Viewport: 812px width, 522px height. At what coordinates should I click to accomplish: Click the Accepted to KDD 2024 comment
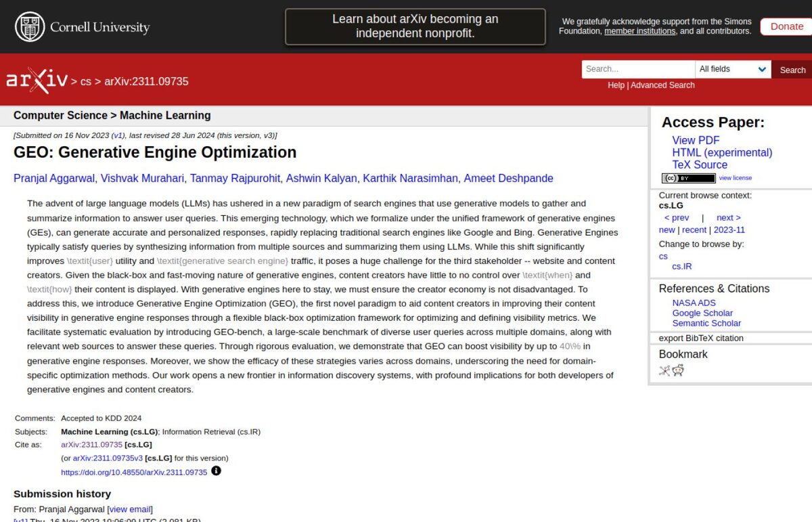[101, 418]
